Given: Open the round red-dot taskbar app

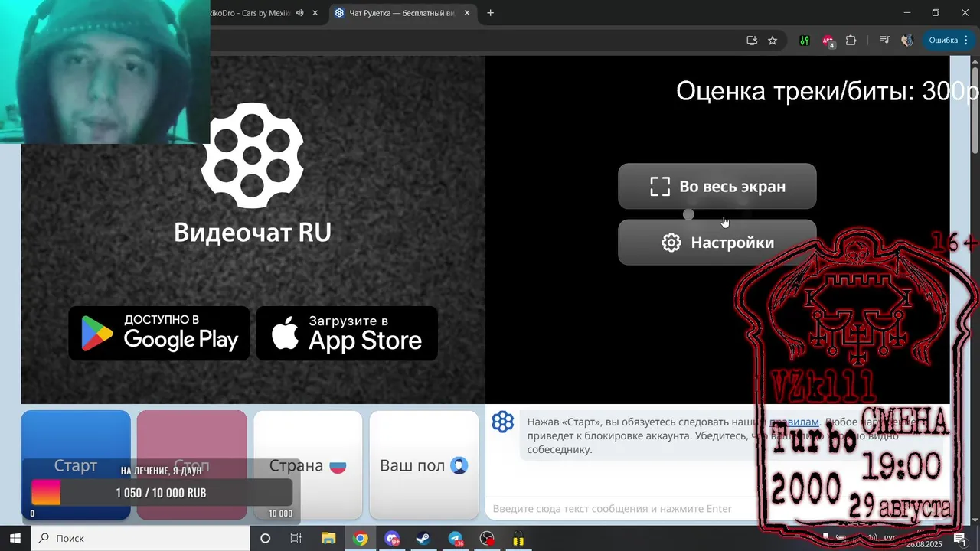Looking at the screenshot, I should tap(487, 539).
